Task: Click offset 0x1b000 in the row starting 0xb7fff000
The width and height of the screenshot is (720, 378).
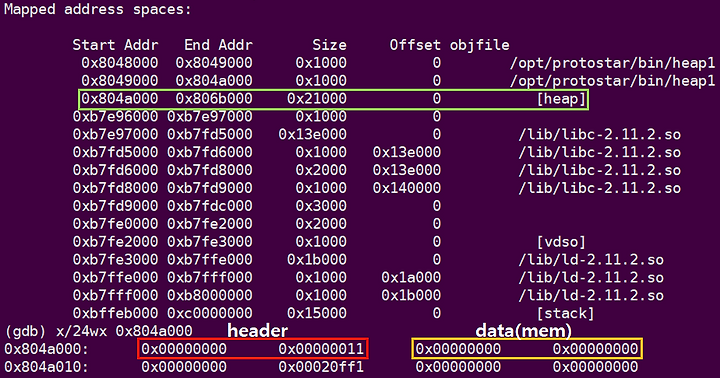Action: pos(411,296)
